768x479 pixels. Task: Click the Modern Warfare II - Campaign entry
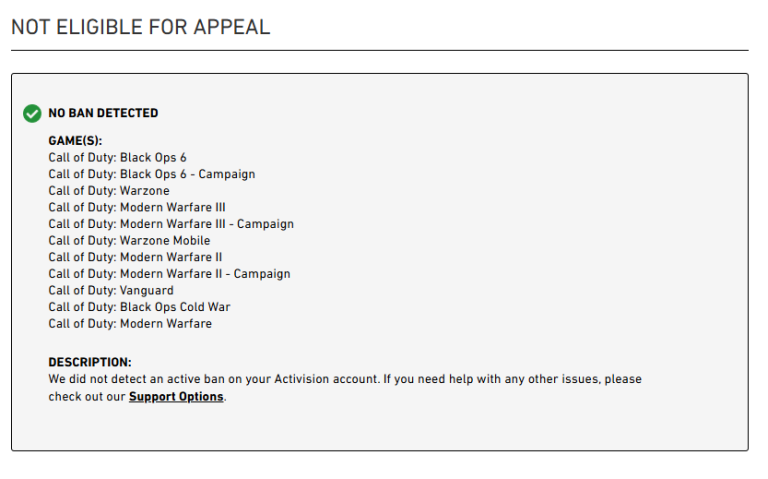click(x=169, y=274)
